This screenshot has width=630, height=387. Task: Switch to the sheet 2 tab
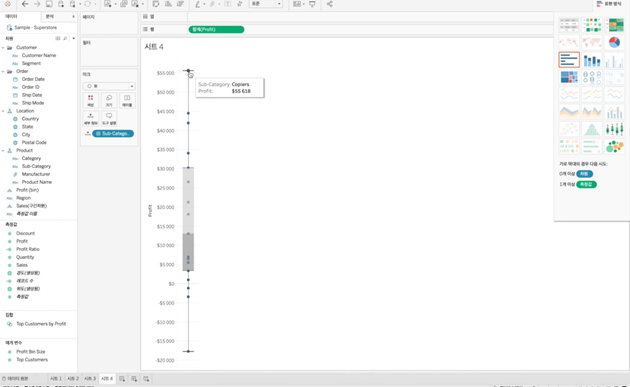point(73,379)
